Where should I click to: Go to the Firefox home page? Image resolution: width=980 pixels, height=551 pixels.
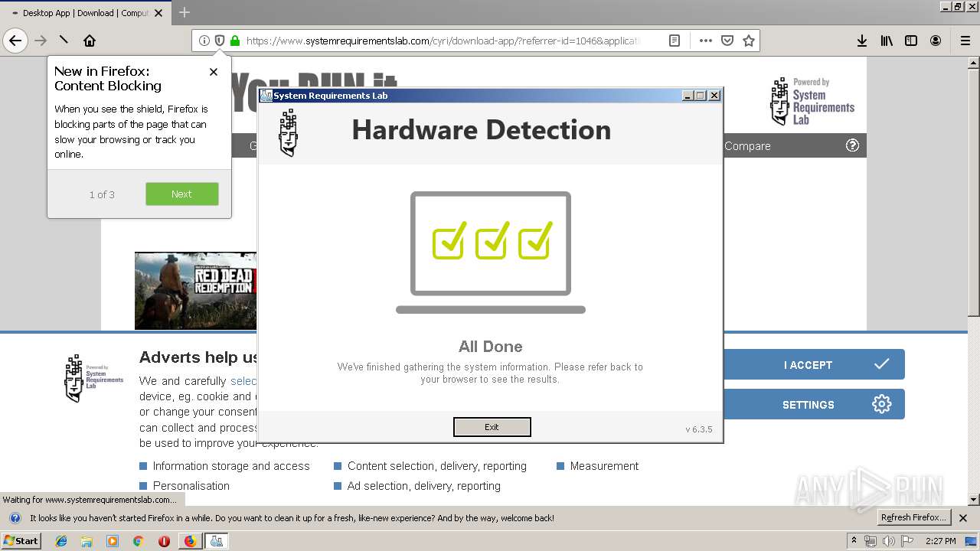pos(90,41)
